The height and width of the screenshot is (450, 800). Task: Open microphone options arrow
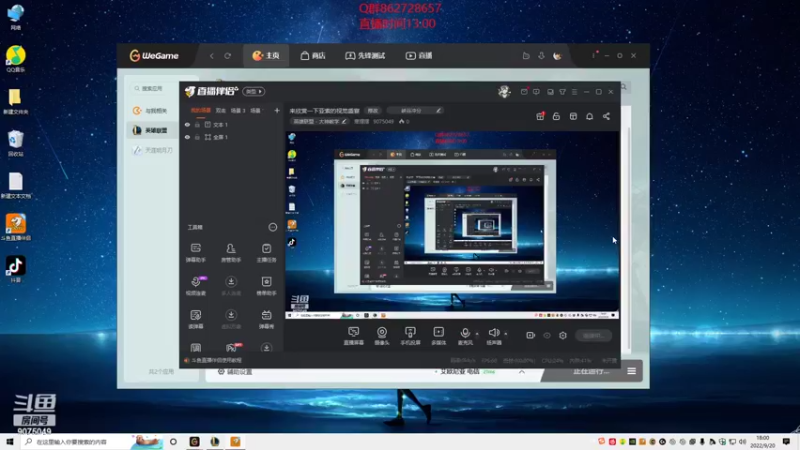477,334
